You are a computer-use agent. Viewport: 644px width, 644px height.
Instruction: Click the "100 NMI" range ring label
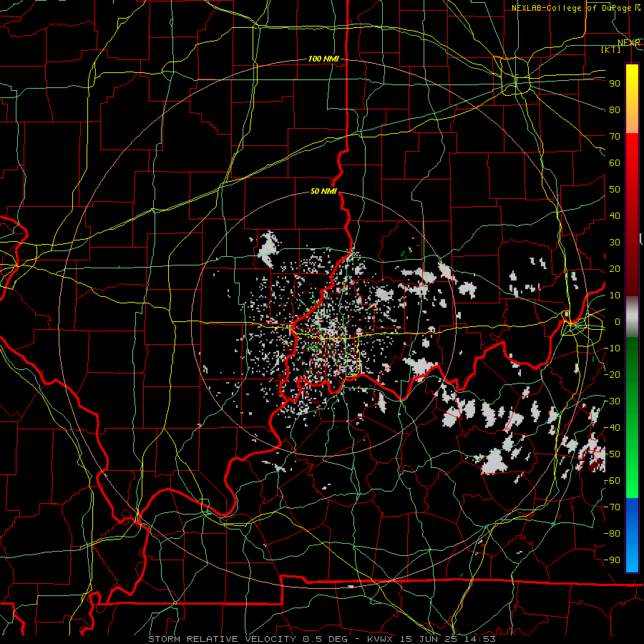coord(323,59)
